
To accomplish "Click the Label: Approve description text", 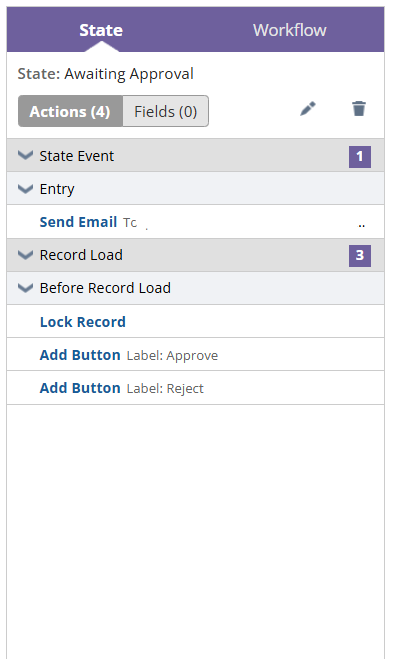I will (x=172, y=356).
